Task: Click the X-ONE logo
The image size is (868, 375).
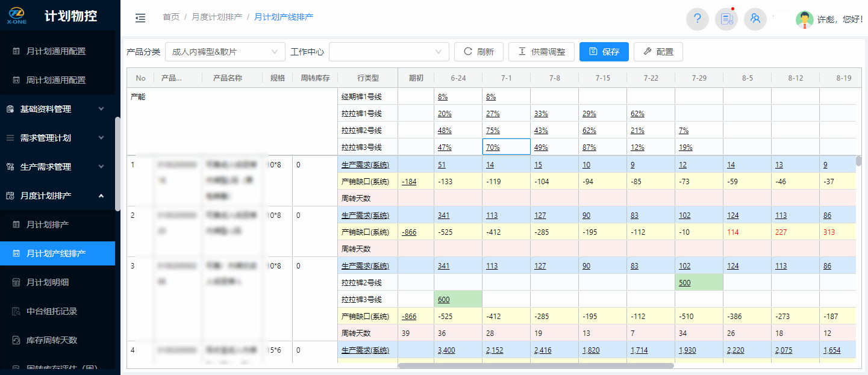Action: [16, 16]
